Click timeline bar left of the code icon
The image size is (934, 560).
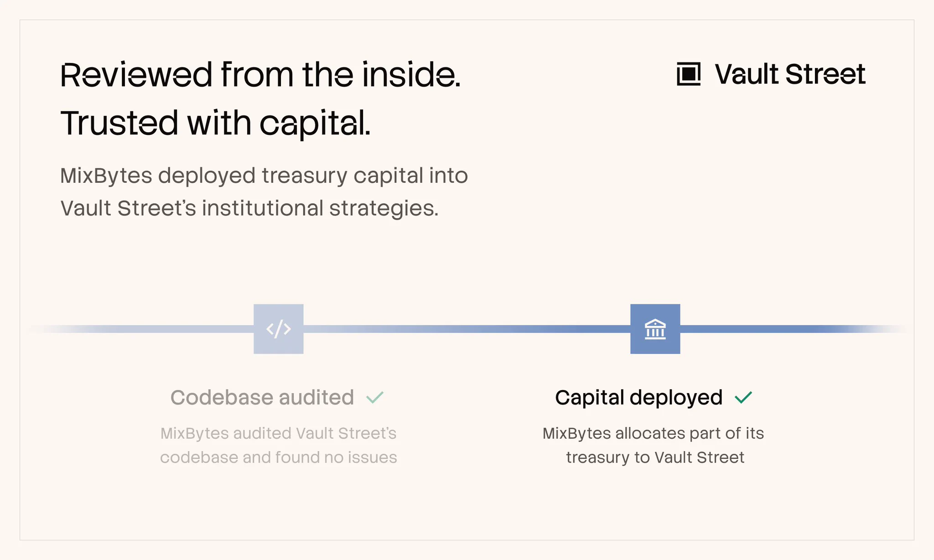click(141, 329)
